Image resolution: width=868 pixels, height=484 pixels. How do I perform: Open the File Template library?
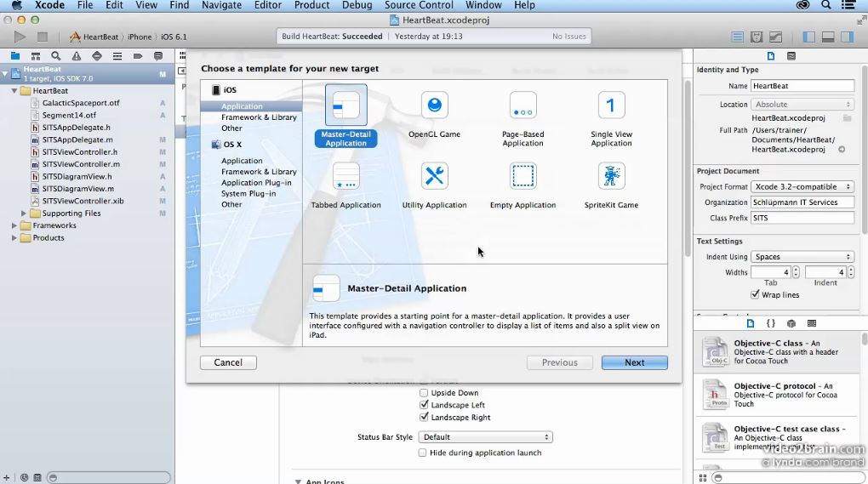click(750, 323)
